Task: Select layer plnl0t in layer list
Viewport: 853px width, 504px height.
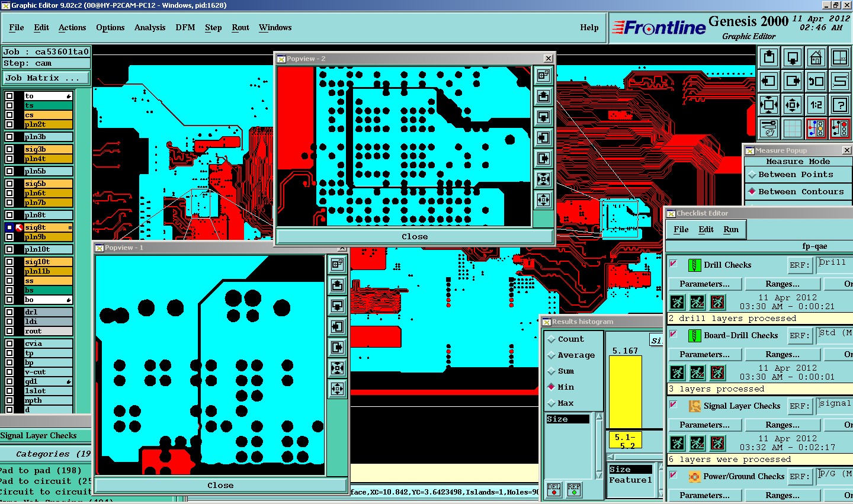Action: point(48,249)
